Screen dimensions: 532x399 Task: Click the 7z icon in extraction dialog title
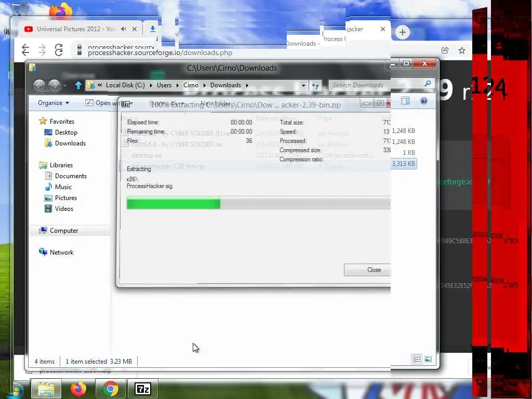pos(126,104)
